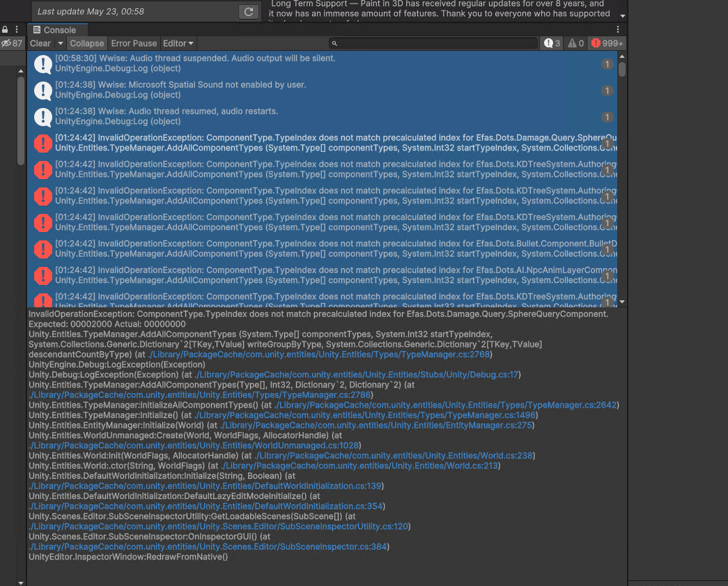Click the magnifier icon in the search bar
The height and width of the screenshot is (586, 728).
click(x=335, y=43)
